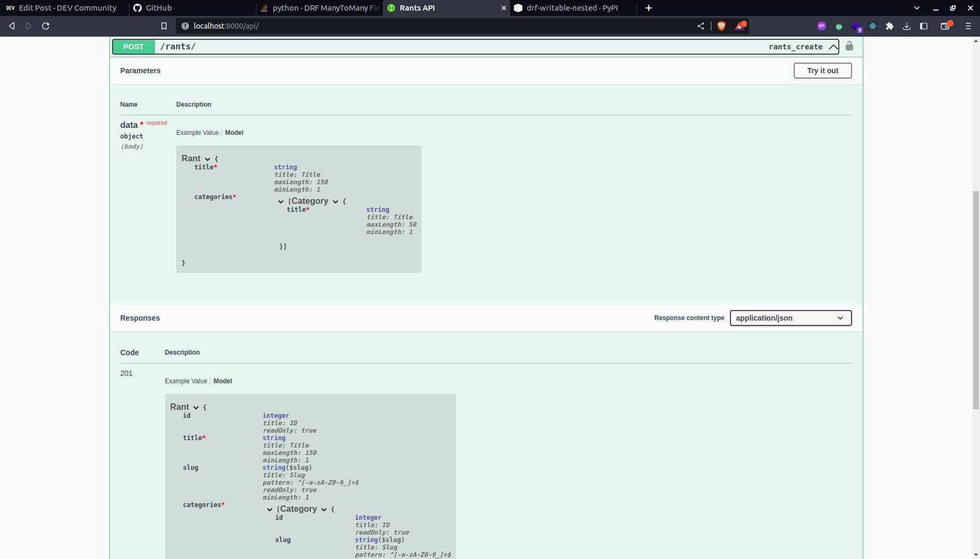The width and height of the screenshot is (980, 559).
Task: Reload the Rants API page
Action: pos(46,25)
